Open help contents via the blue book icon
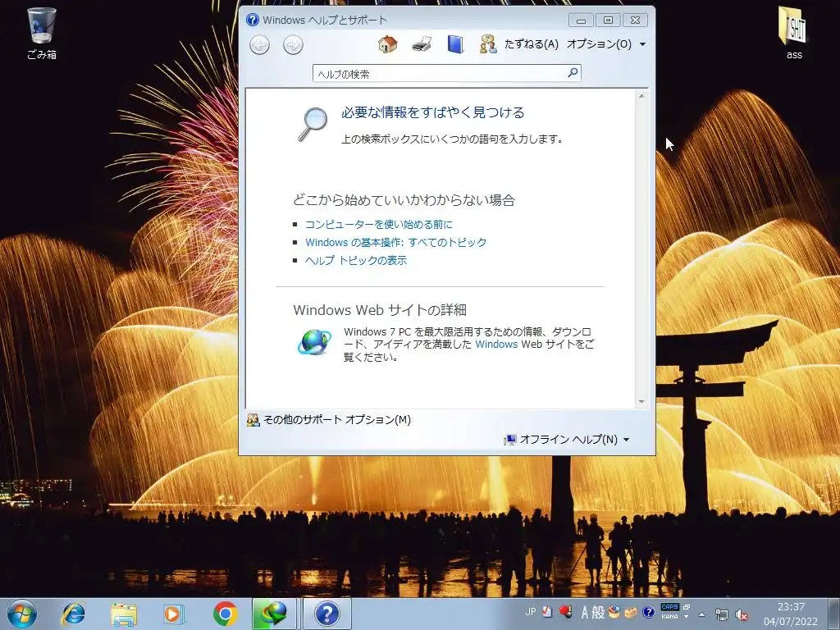Image resolution: width=840 pixels, height=630 pixels. [454, 44]
